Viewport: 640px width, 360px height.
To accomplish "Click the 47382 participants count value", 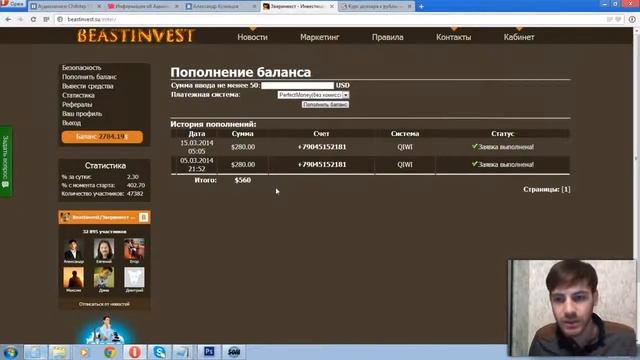I will 135,193.
